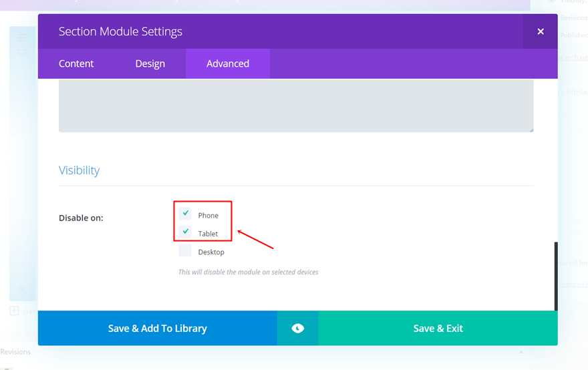The width and height of the screenshot is (588, 370).
Task: Click the Section Module Settings title
Action: click(x=120, y=31)
